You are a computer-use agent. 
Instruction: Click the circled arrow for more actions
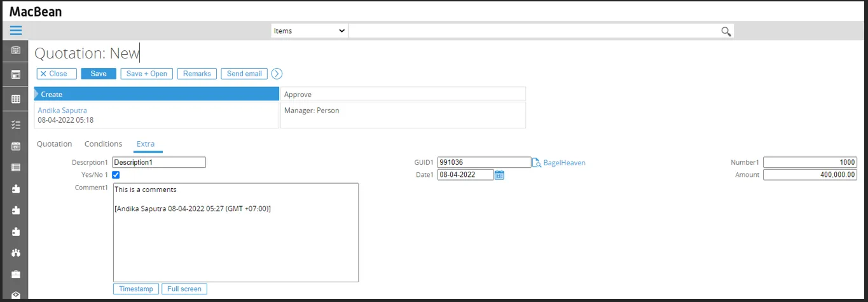[x=277, y=74]
